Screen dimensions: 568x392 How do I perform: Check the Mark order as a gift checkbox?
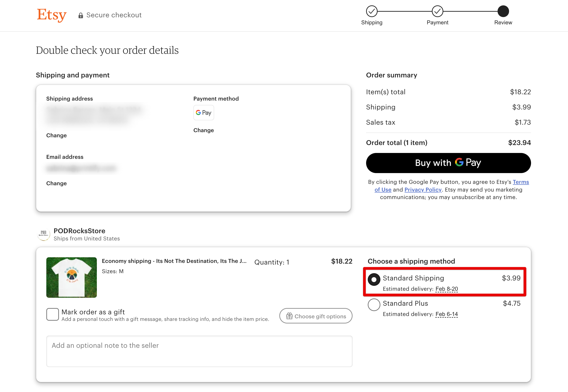coord(52,314)
